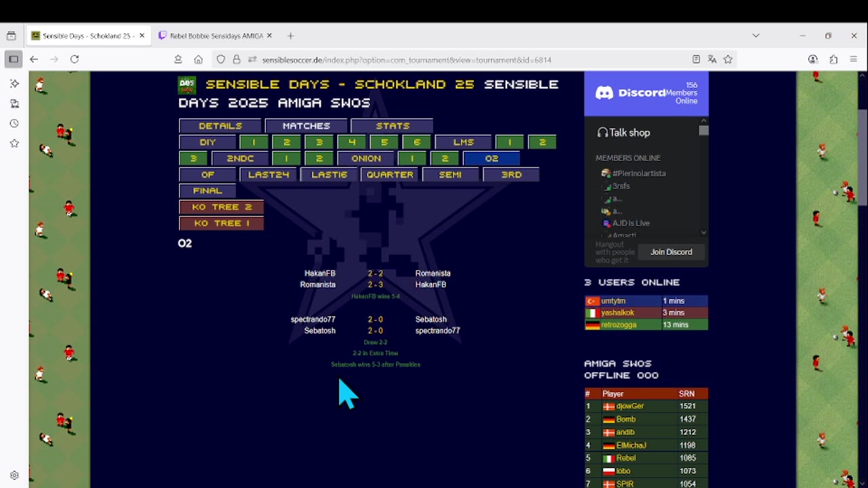The width and height of the screenshot is (868, 488).
Task: Click AJD Is Live Discord member
Action: tap(631, 223)
